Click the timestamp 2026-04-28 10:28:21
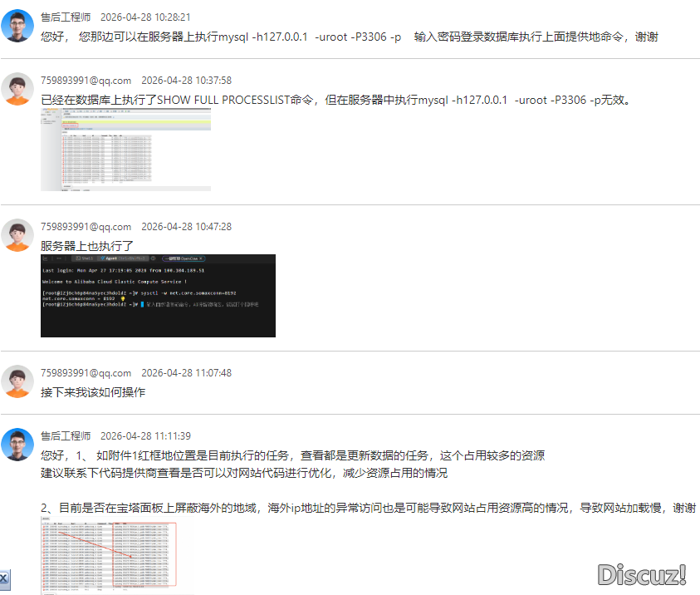This screenshot has width=700, height=595. 145,17
